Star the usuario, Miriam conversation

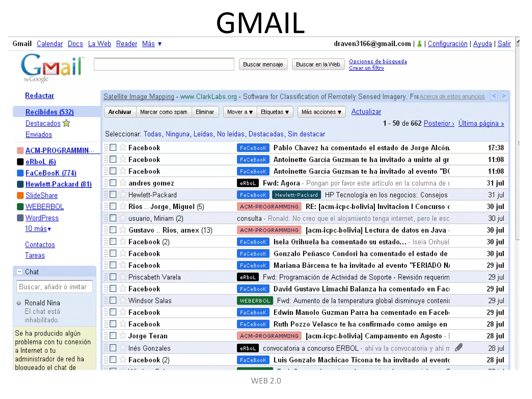[x=123, y=218]
